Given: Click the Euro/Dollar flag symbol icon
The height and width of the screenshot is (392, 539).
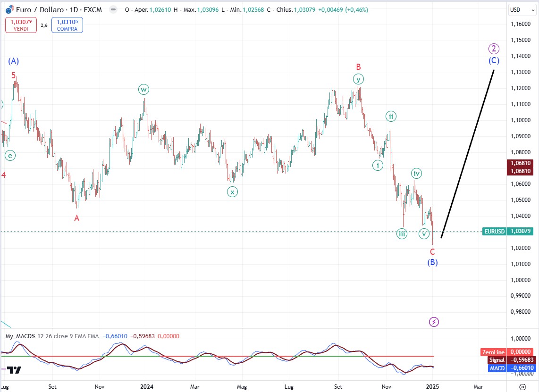Looking at the screenshot, I should (x=9, y=9).
